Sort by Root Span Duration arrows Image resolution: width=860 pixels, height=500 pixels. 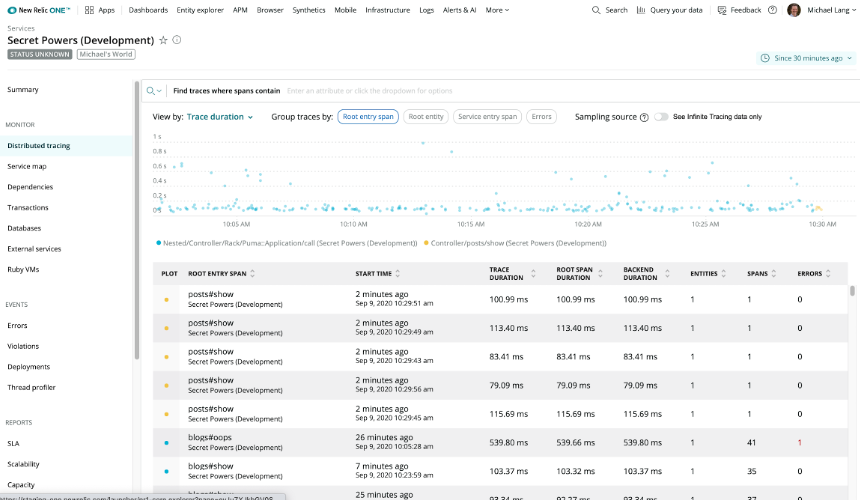pos(600,273)
